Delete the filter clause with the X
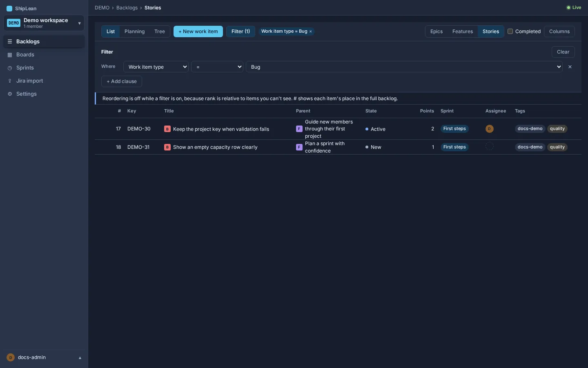The height and width of the screenshot is (368, 588). tap(570, 67)
